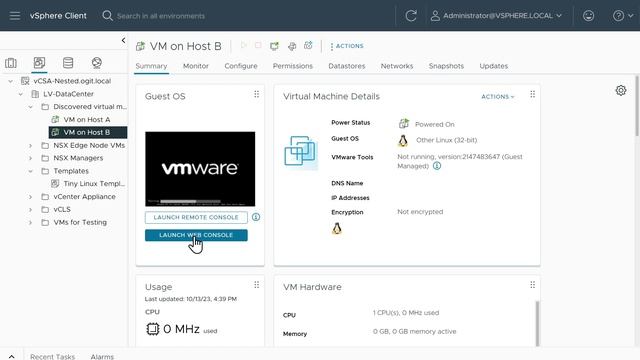The height and width of the screenshot is (360, 640).
Task: Click the Virtual Machine Details card drag handle
Action: point(532,94)
